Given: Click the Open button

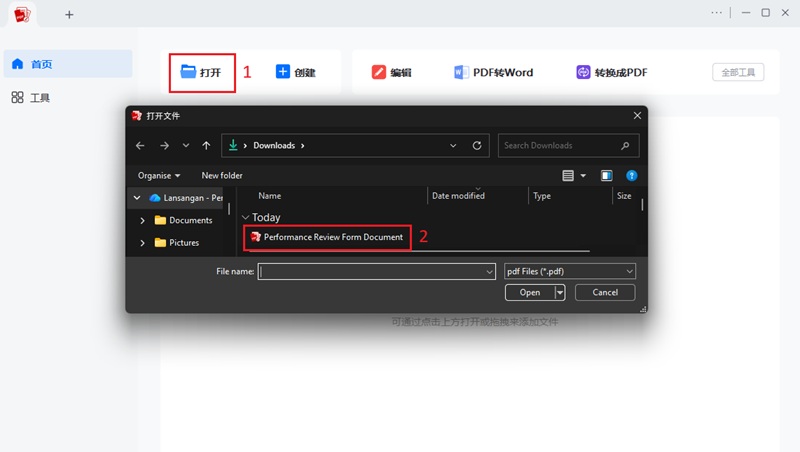Looking at the screenshot, I should pos(530,292).
